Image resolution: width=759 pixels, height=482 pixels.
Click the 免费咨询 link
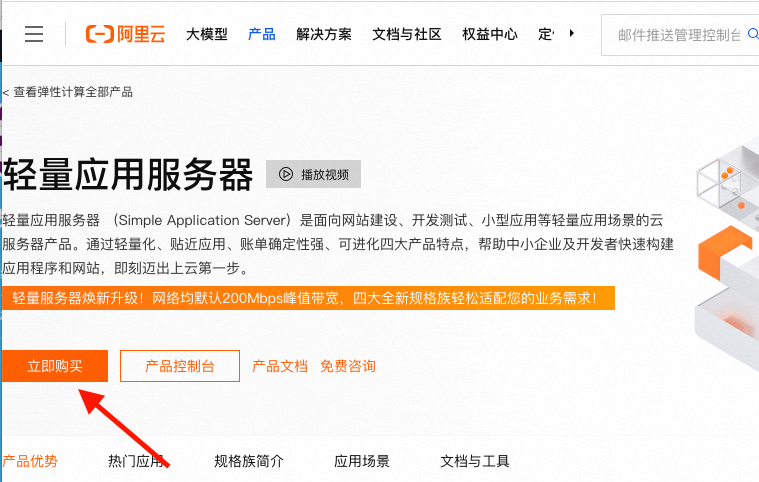pos(348,366)
